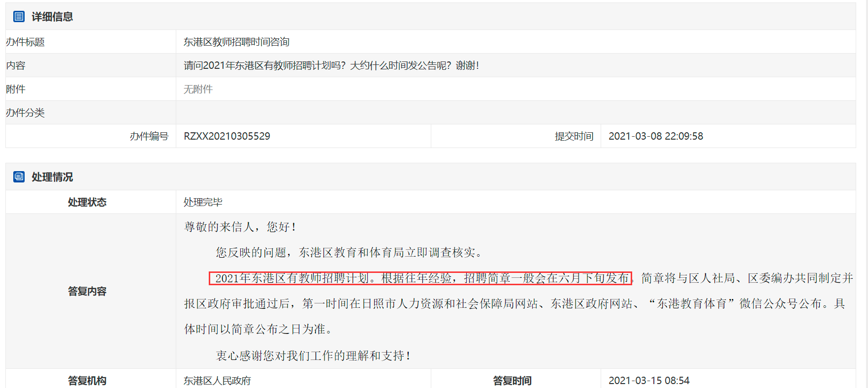Click the 处理完毕 status text
This screenshot has height=388, width=868.
pyautogui.click(x=203, y=203)
